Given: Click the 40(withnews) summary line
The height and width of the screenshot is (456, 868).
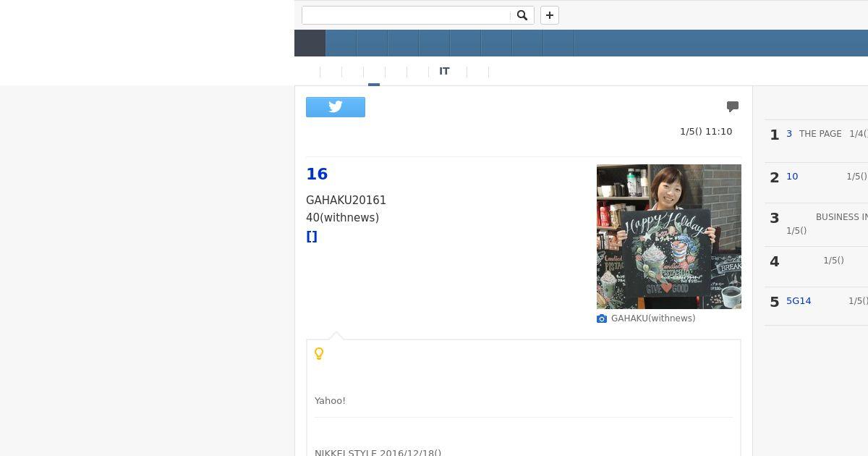Looking at the screenshot, I should pyautogui.click(x=342, y=217).
